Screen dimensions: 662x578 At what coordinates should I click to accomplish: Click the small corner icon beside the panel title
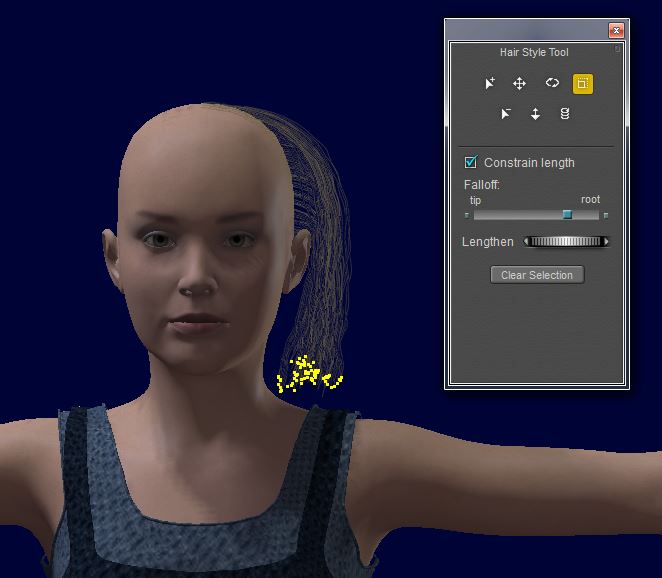(618, 48)
